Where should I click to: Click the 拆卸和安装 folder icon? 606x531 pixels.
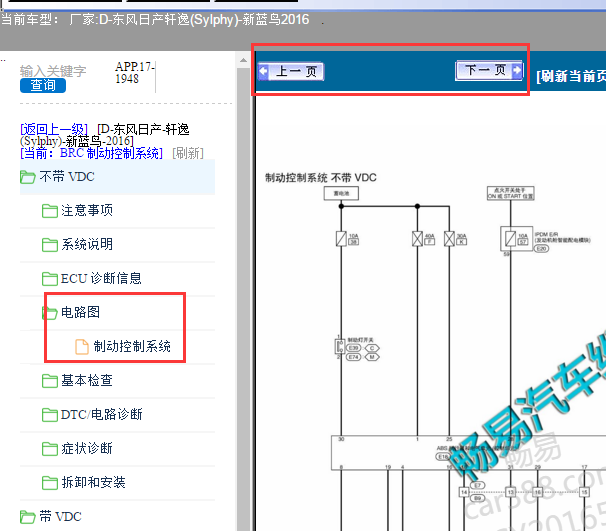click(50, 483)
